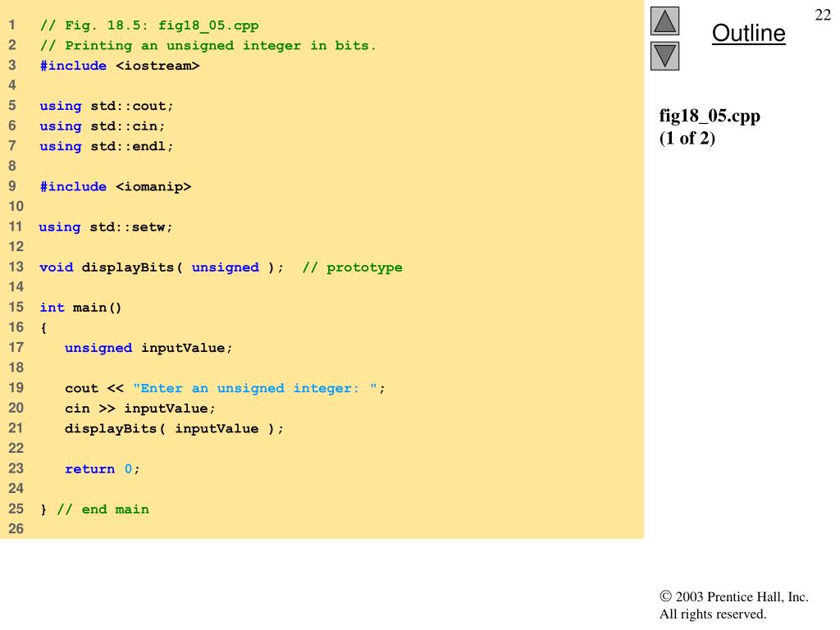Viewport: 840px width, 630px height.
Task: Click the '// Fig. 18.5: fig18_05.cpp' comment
Action: (149, 25)
